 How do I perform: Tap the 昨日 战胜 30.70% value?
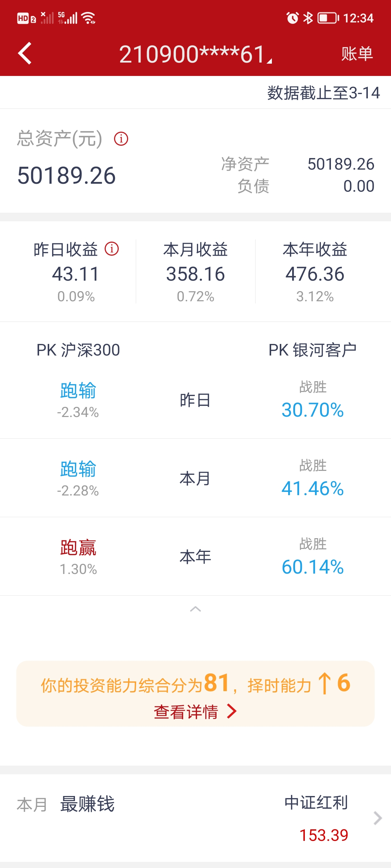312,410
